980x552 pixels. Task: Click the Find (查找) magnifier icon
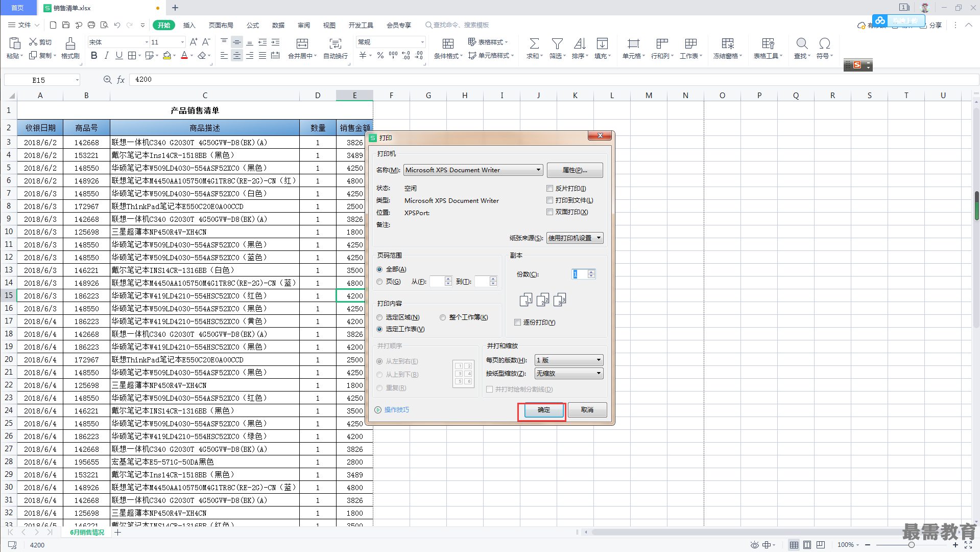coord(802,43)
